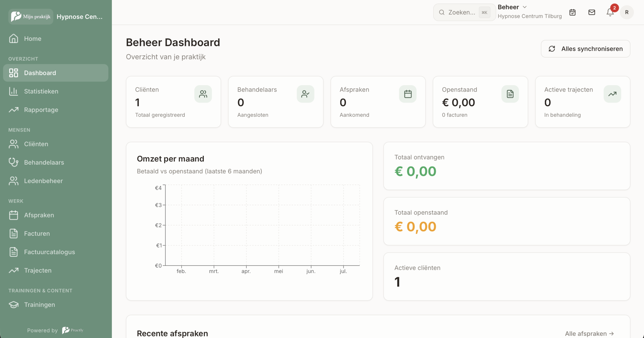This screenshot has height=338, width=644.
Task: Click the Afspraken card calendar icon
Action: [408, 94]
